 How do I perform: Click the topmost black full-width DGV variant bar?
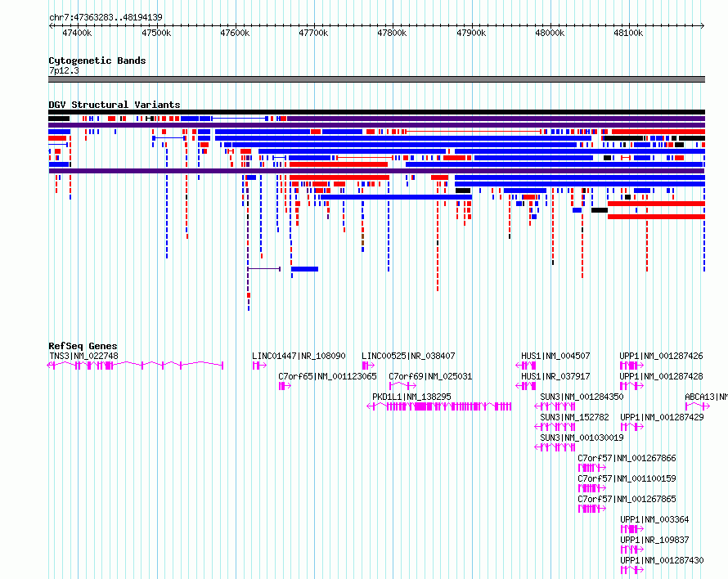coord(376,112)
